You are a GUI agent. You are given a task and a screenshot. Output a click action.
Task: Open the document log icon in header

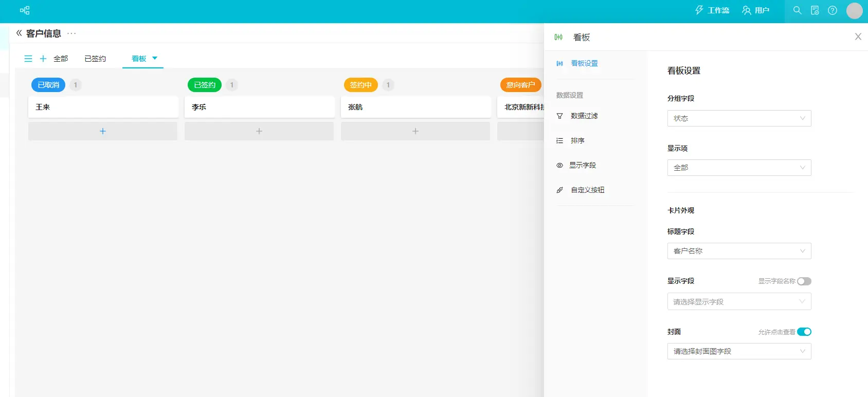pos(815,10)
